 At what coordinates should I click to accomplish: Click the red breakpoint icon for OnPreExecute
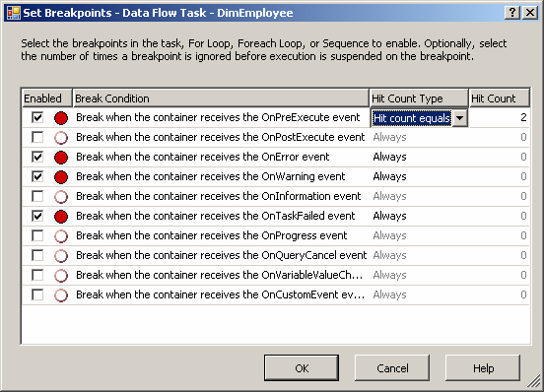click(61, 118)
